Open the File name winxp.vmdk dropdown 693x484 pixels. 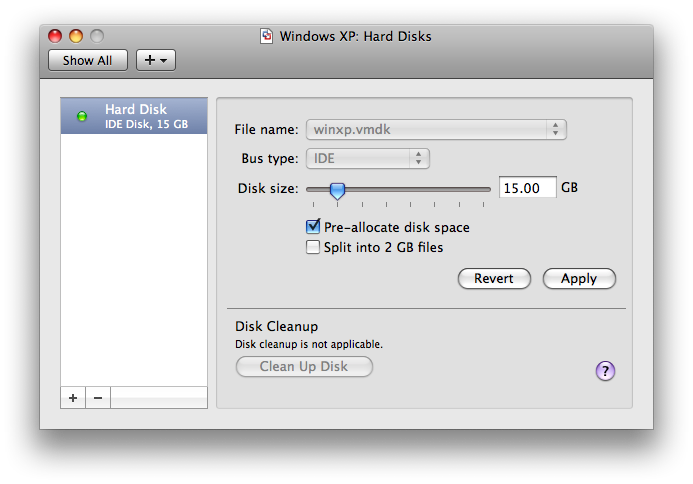(x=436, y=130)
